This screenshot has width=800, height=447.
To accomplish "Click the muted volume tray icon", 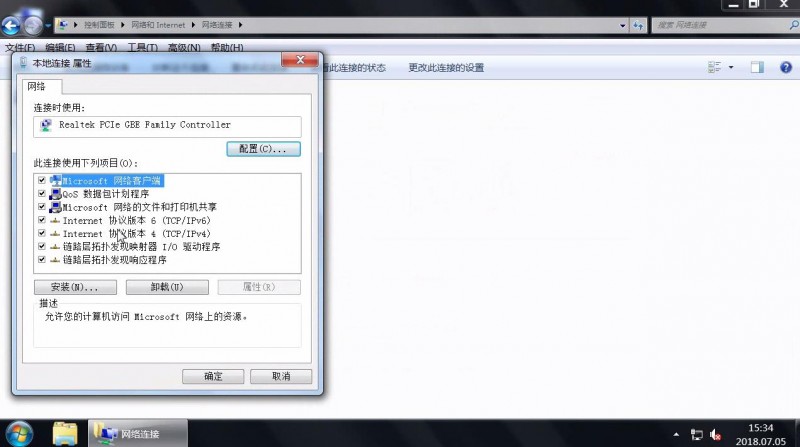I will 715,435.
